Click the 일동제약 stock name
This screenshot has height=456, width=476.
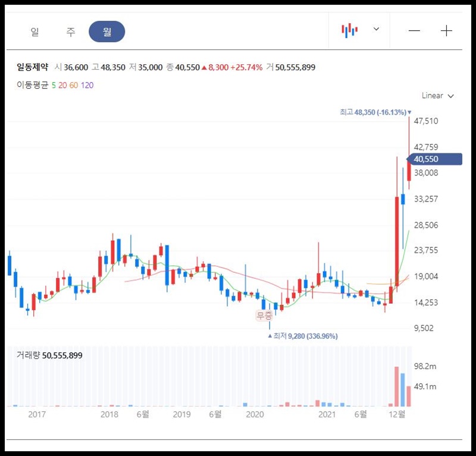click(x=33, y=67)
